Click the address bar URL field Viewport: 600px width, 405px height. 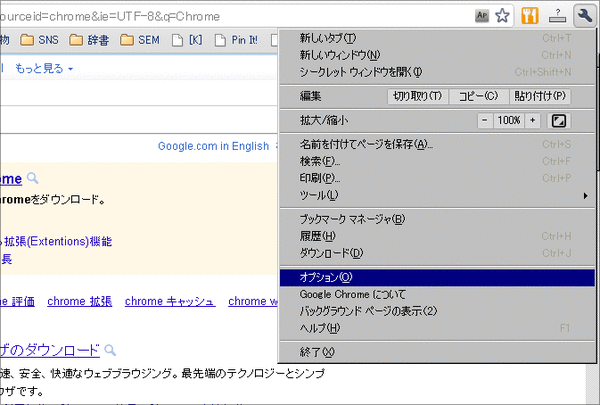tap(235, 16)
